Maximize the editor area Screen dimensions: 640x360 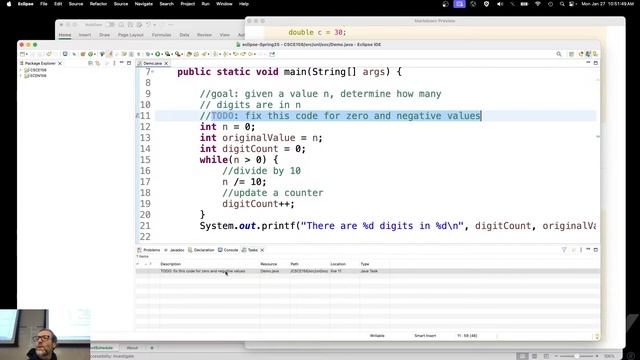tap(596, 63)
